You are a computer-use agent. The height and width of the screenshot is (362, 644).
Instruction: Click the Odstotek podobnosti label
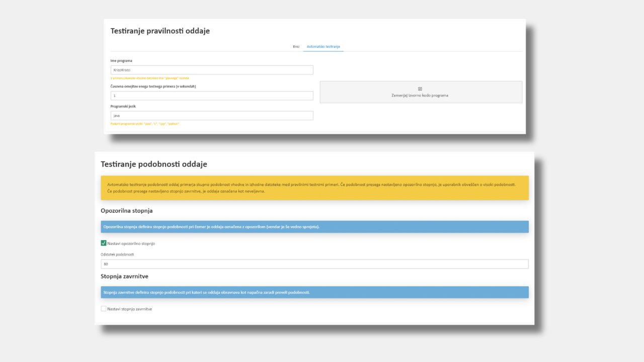click(117, 254)
